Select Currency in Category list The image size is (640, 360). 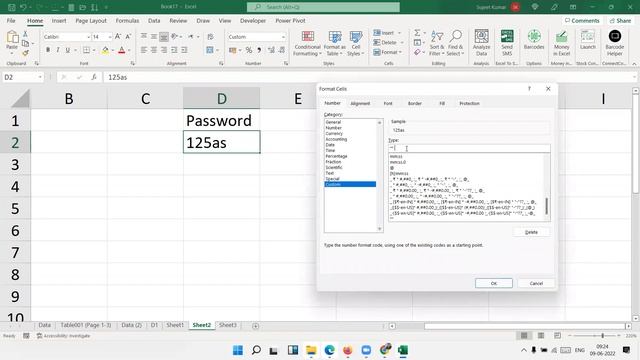[334, 133]
